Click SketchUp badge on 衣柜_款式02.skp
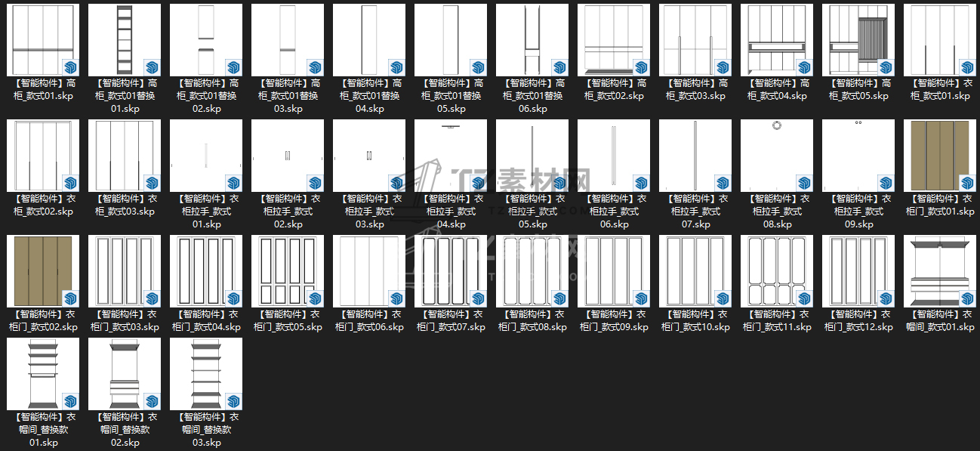Screen dimensions: 980x451 [x=70, y=183]
